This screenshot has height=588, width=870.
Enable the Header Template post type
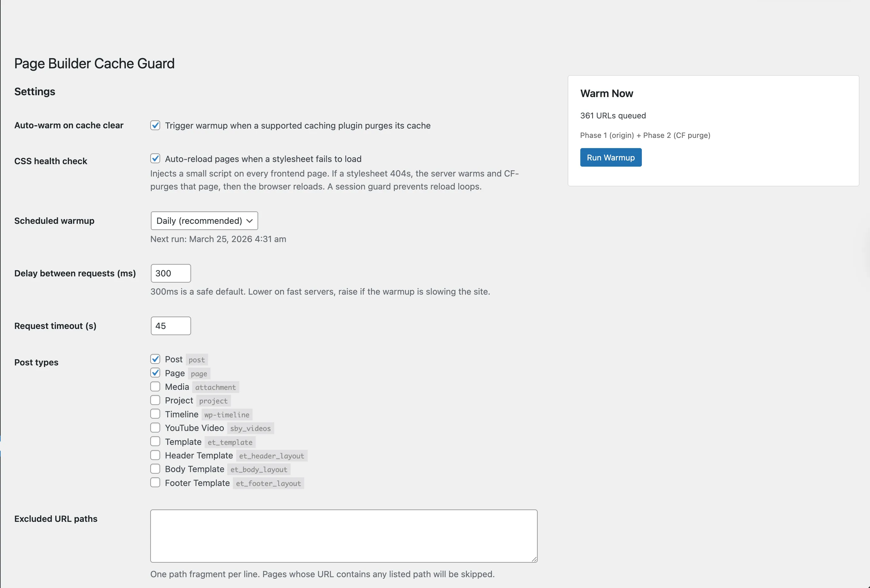tap(155, 455)
